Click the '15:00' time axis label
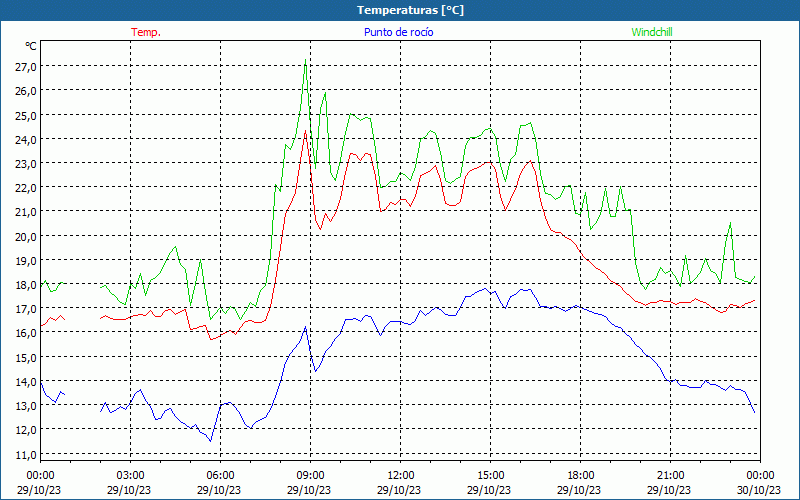 pos(490,476)
